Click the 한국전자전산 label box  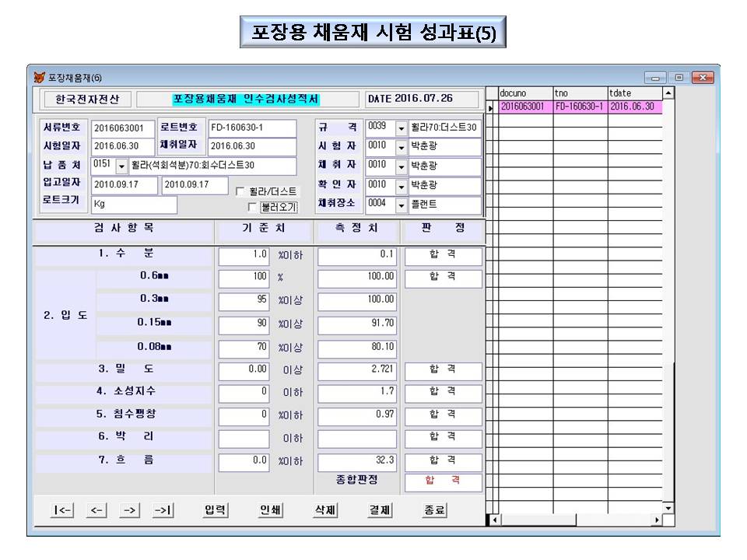click(87, 99)
